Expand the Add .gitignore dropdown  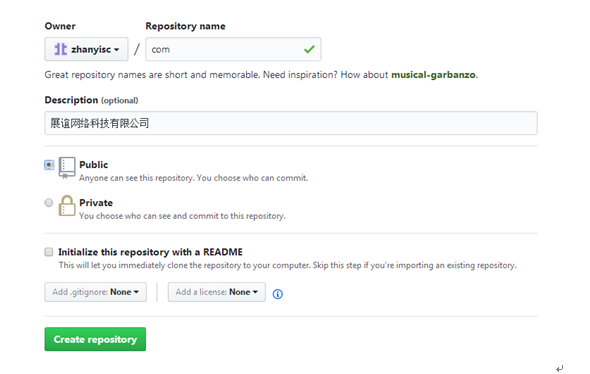click(96, 292)
